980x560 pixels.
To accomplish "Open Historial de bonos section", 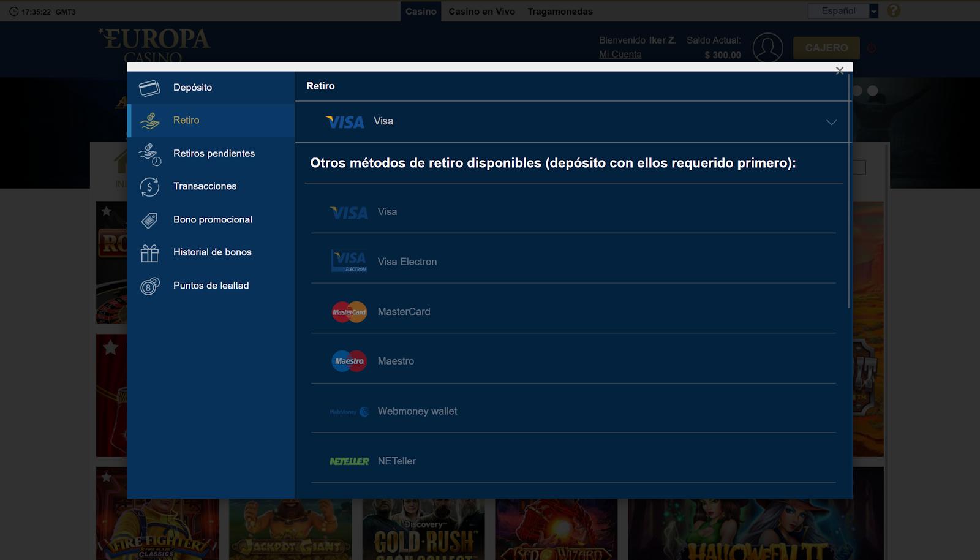I will [211, 252].
